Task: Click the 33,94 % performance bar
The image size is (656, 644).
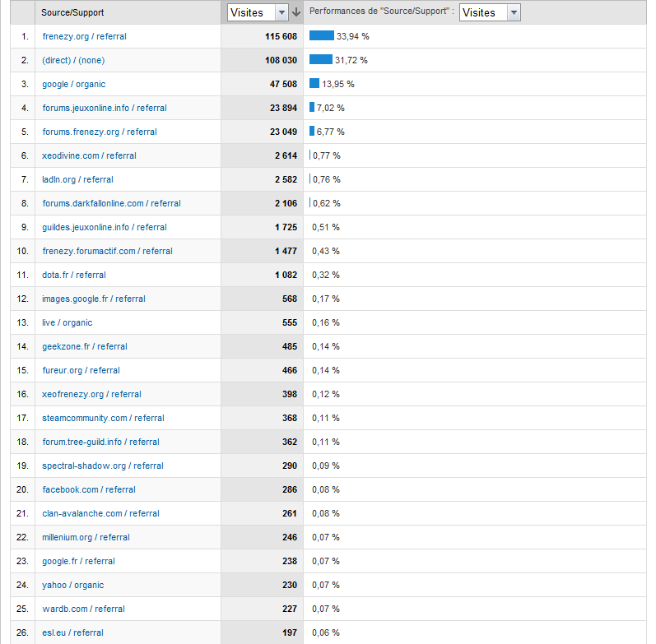Action: (322, 36)
